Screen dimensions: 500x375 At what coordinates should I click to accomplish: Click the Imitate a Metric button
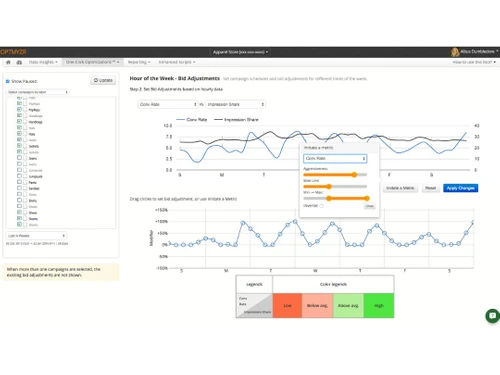tap(400, 188)
